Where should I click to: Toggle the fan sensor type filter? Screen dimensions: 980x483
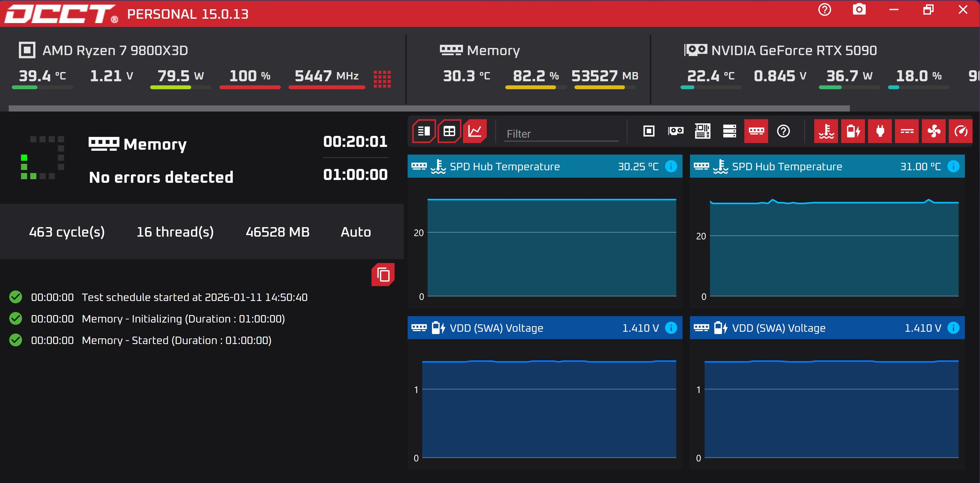(x=934, y=131)
